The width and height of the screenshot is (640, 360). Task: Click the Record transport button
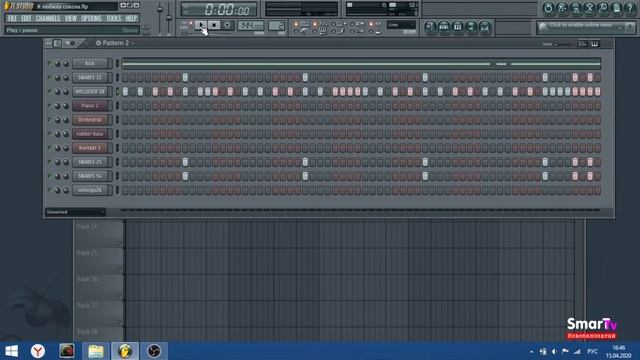tap(227, 25)
